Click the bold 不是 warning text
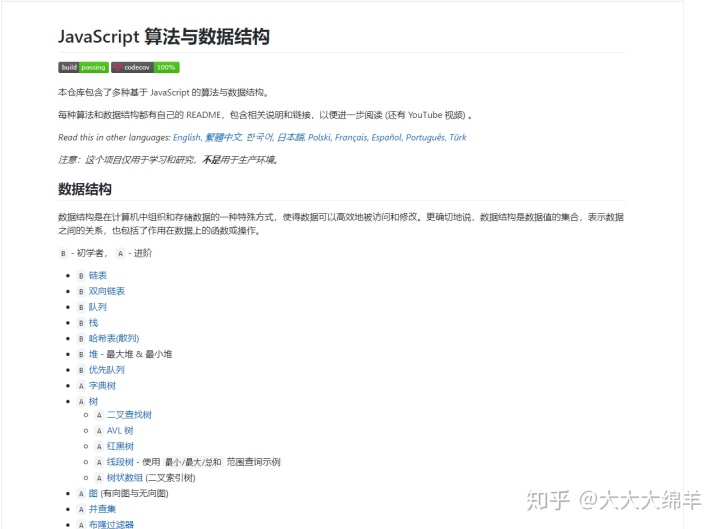 [212, 160]
